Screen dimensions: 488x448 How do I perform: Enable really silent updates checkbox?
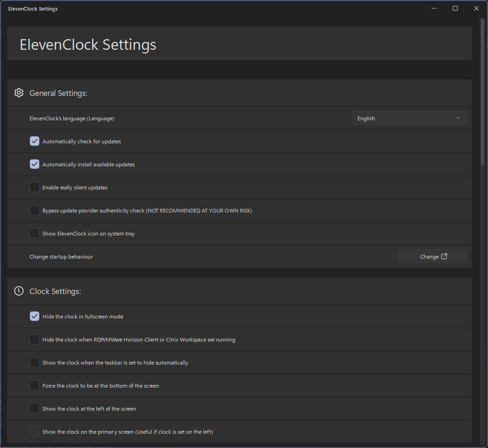click(35, 188)
